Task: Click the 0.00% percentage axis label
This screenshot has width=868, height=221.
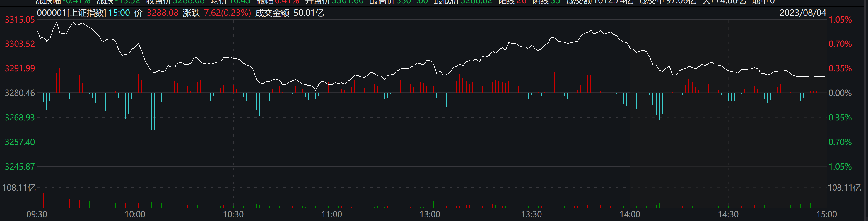Action: coord(840,93)
